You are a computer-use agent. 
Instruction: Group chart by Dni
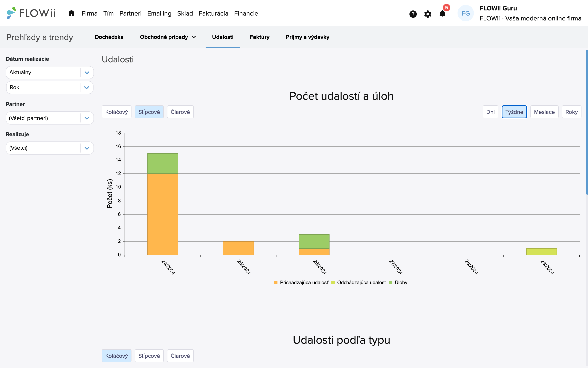(490, 112)
